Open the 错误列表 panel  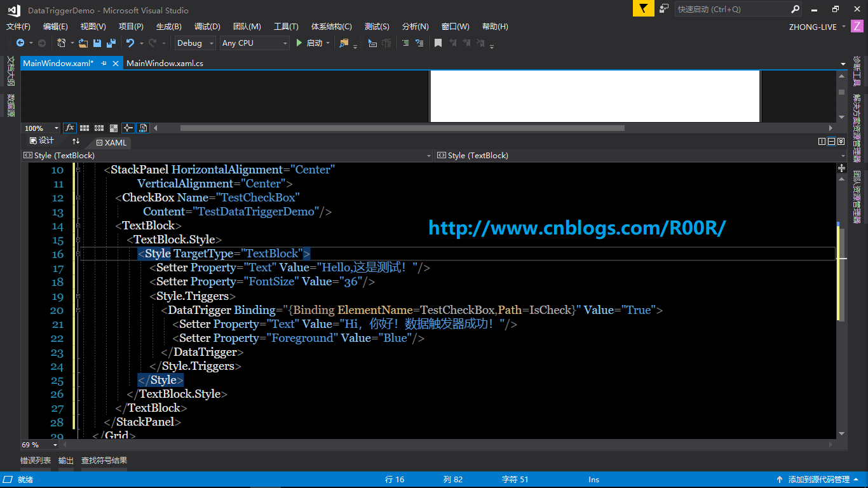[x=36, y=461]
